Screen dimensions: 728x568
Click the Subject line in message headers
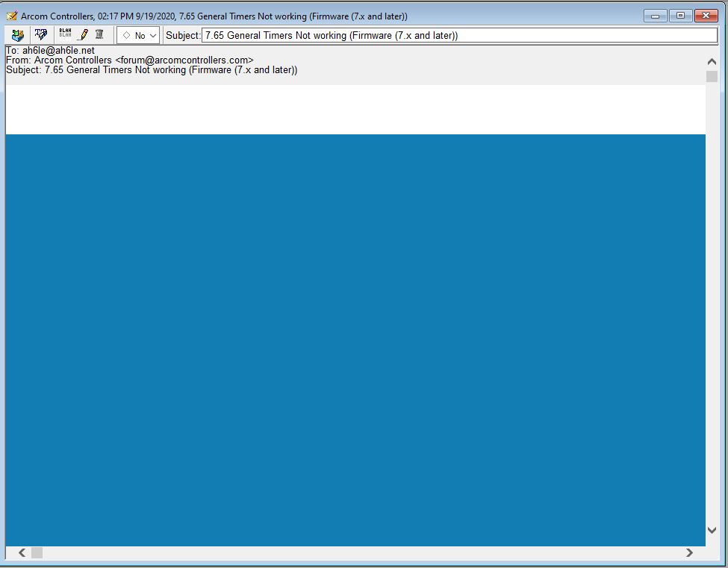152,70
